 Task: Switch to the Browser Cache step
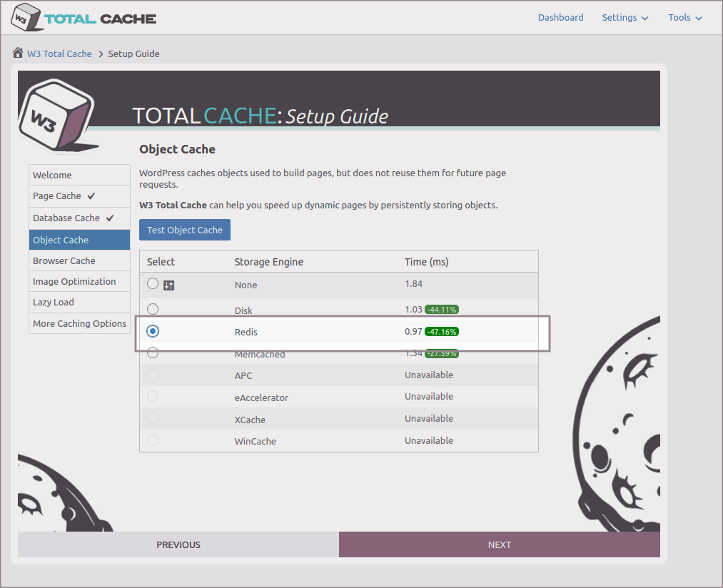click(64, 261)
